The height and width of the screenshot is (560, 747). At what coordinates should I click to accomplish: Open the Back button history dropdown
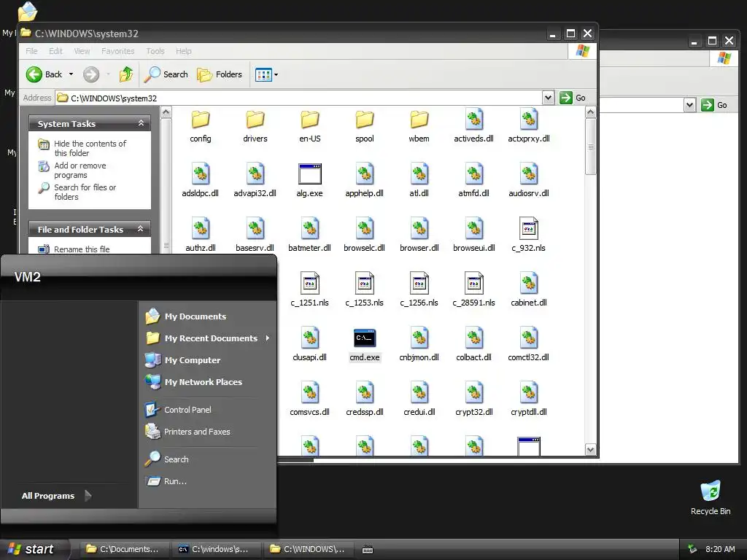tap(71, 74)
